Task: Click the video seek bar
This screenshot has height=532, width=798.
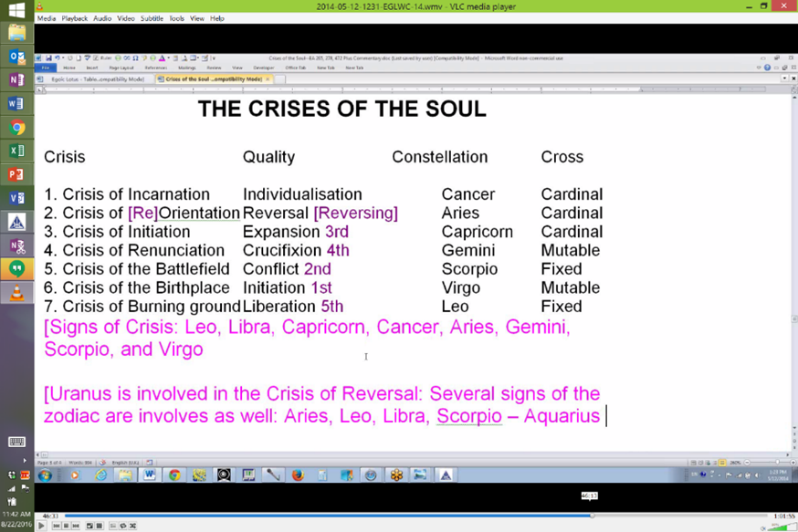Action: click(x=365, y=516)
